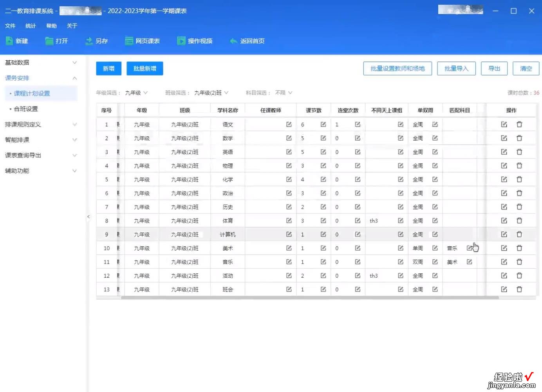Edit the 政治 row in operations column
Screen dimensions: 542x392
504,193
